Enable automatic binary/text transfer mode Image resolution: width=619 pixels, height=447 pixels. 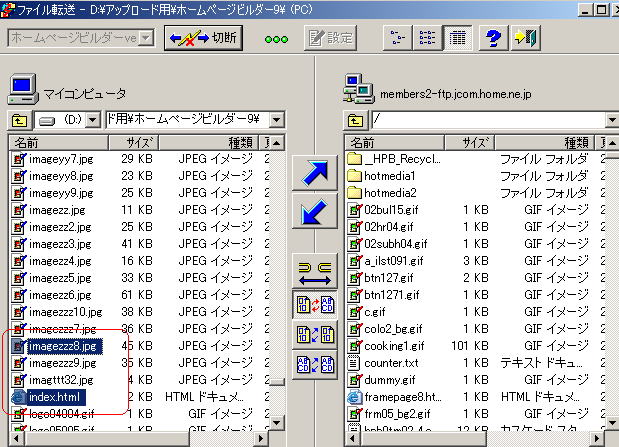315,303
